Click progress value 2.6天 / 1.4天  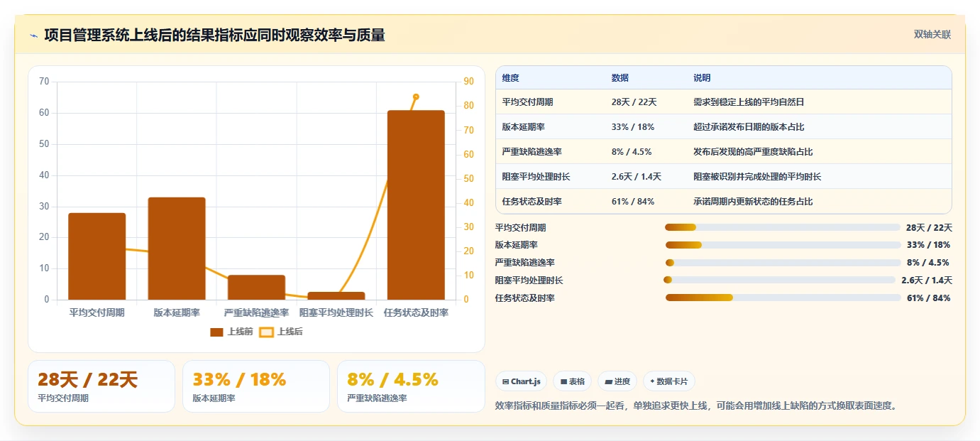(x=927, y=281)
